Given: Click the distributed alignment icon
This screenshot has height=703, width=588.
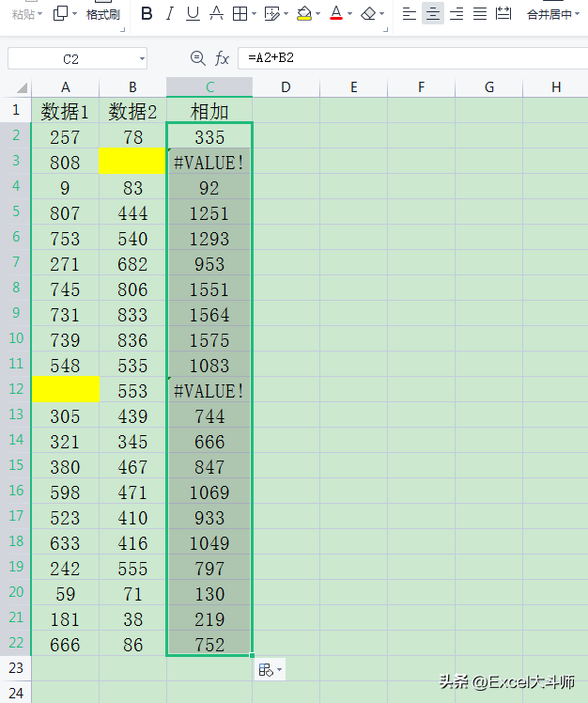Looking at the screenshot, I should 503,14.
